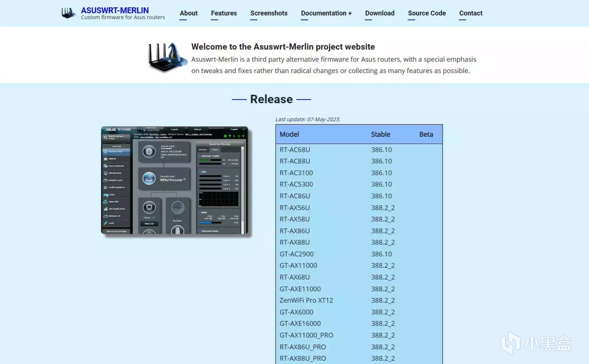
Task: Click the Welcome to the Asuswrt-Merlin project heading
Action: (283, 47)
